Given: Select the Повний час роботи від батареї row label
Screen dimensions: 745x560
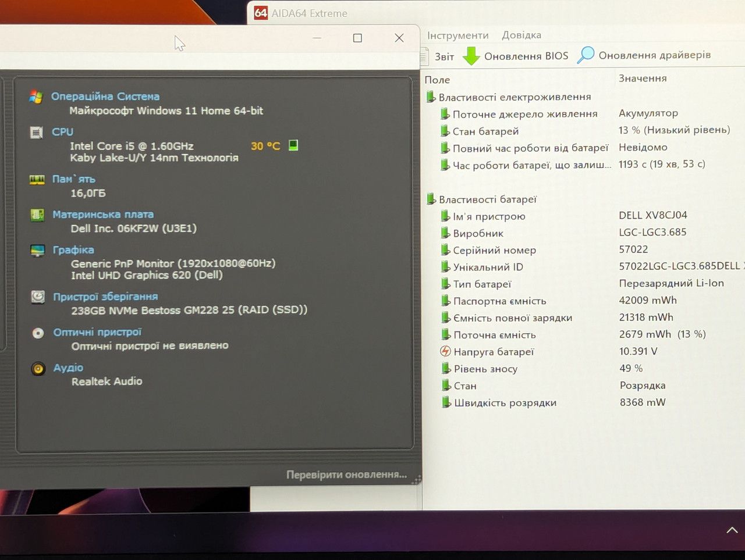Looking at the screenshot, I should [531, 148].
